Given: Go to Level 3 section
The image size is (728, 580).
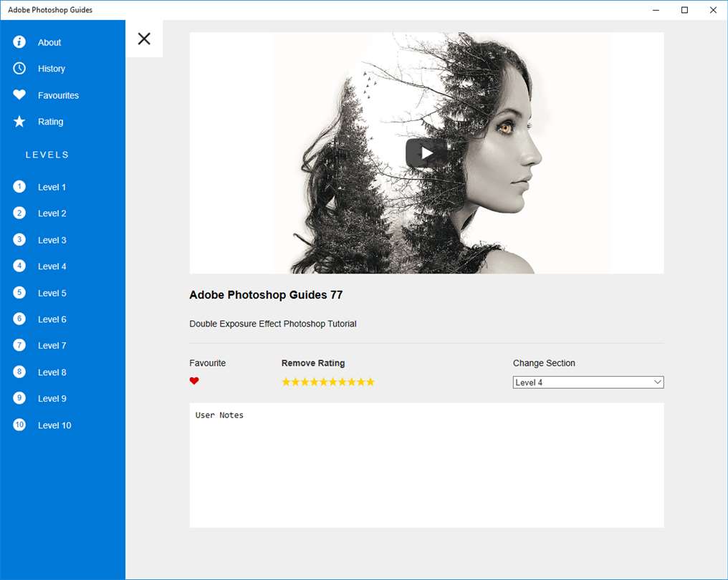Looking at the screenshot, I should tap(52, 240).
